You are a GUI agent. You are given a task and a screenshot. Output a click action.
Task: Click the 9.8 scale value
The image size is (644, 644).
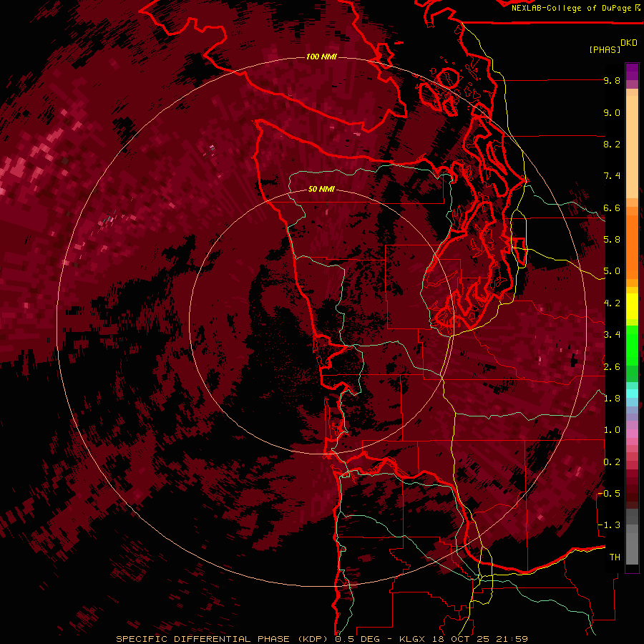point(612,81)
